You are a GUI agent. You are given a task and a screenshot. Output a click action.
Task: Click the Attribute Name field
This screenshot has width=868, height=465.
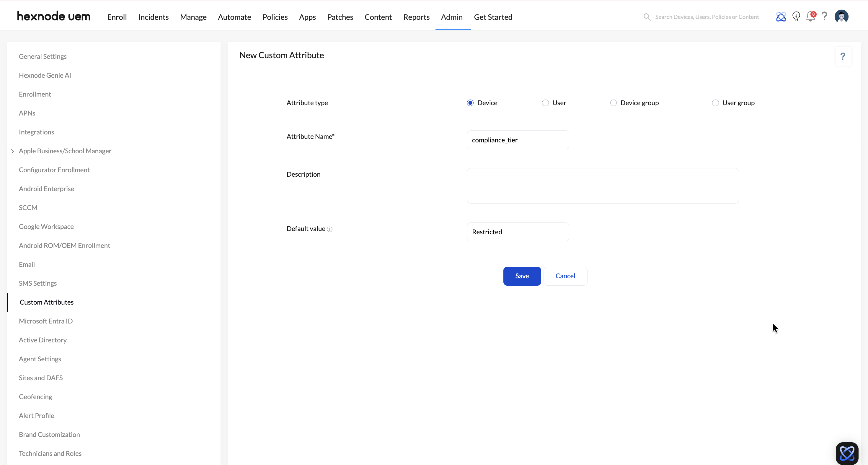(x=518, y=140)
